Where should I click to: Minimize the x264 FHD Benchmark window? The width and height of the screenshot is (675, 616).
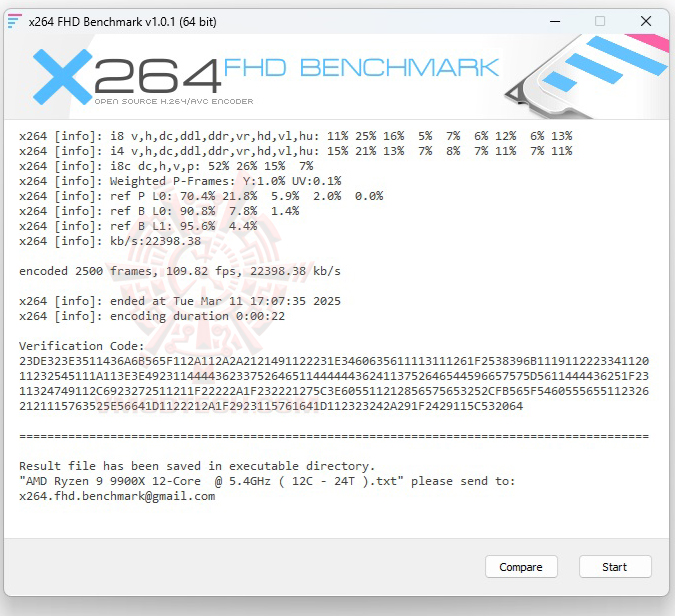pyautogui.click(x=555, y=21)
